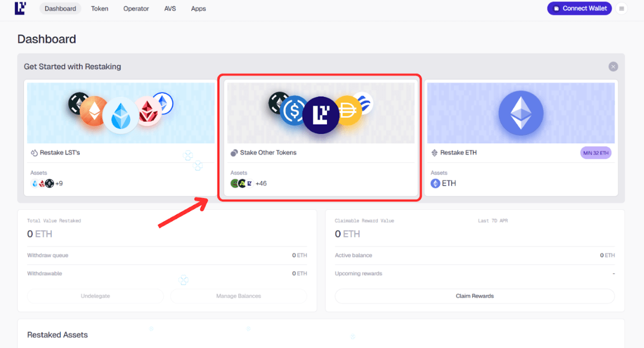Click the Restake LST's asset icons group
The height and width of the screenshot is (348, 644).
tap(42, 183)
